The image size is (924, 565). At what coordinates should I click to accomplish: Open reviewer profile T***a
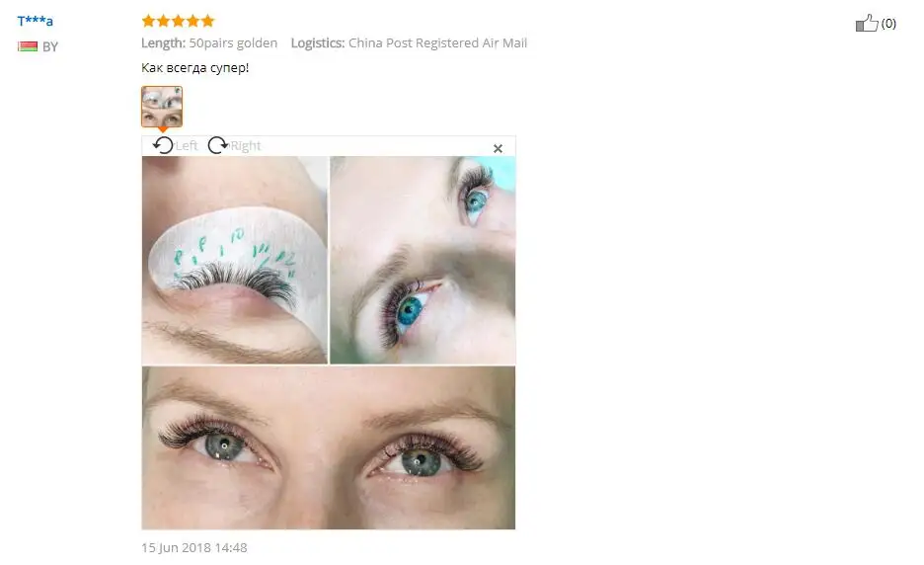(x=36, y=21)
